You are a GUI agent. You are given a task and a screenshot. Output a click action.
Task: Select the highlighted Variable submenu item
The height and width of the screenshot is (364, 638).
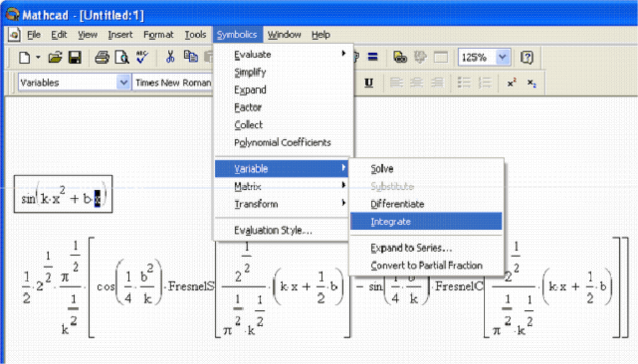pos(281,169)
